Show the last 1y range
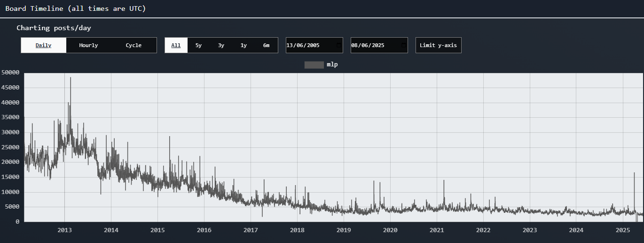 point(243,45)
